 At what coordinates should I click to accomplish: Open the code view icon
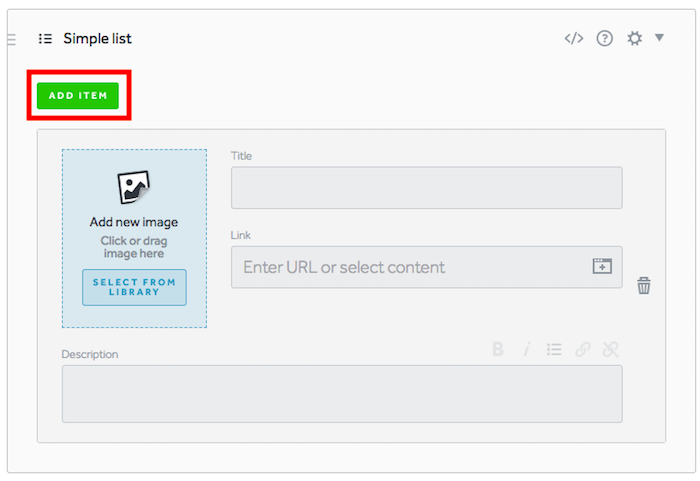pos(574,38)
